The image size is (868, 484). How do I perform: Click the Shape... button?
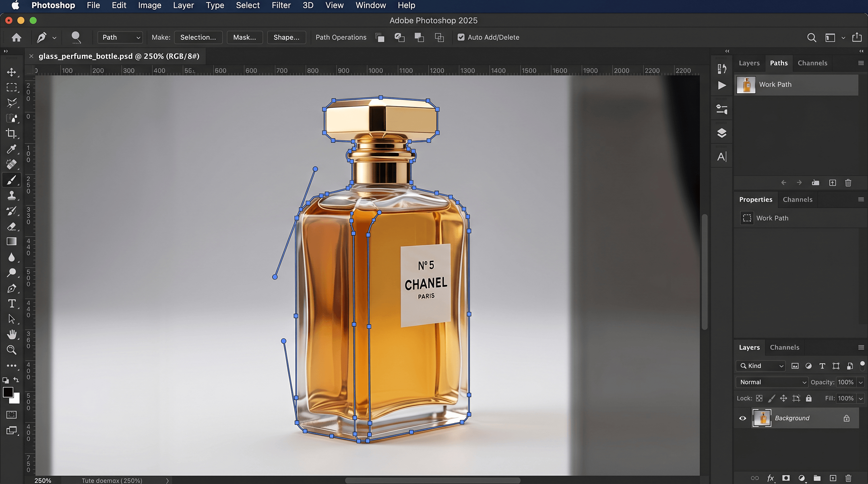(x=286, y=37)
